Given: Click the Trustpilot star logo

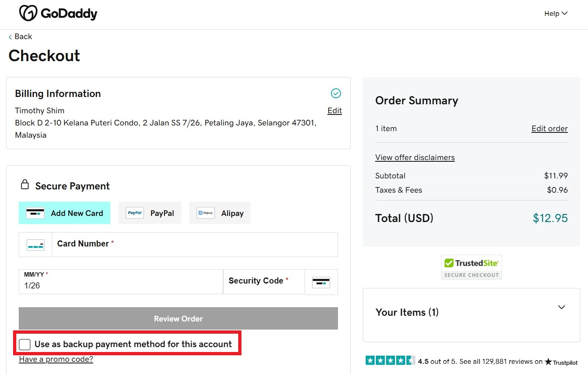Looking at the screenshot, I should coord(548,362).
